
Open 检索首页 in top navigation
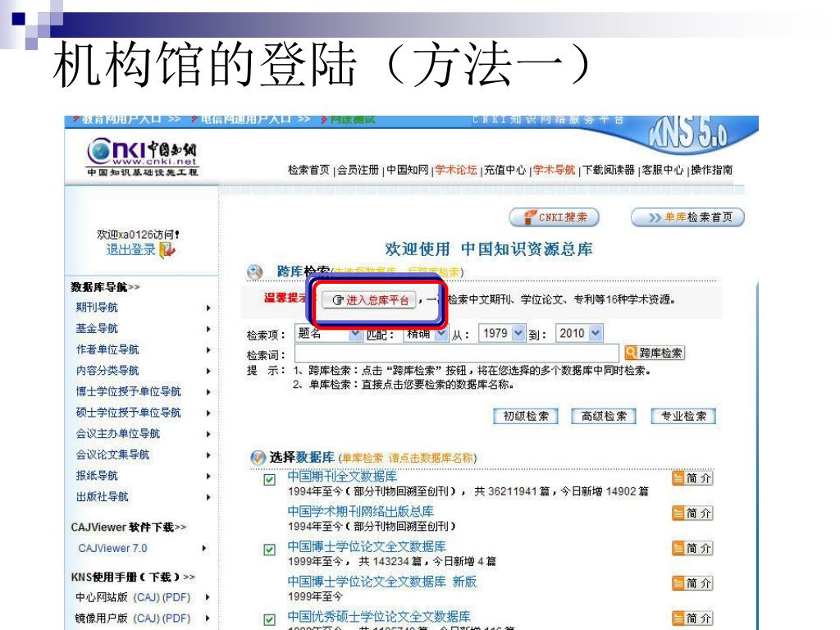tap(308, 170)
